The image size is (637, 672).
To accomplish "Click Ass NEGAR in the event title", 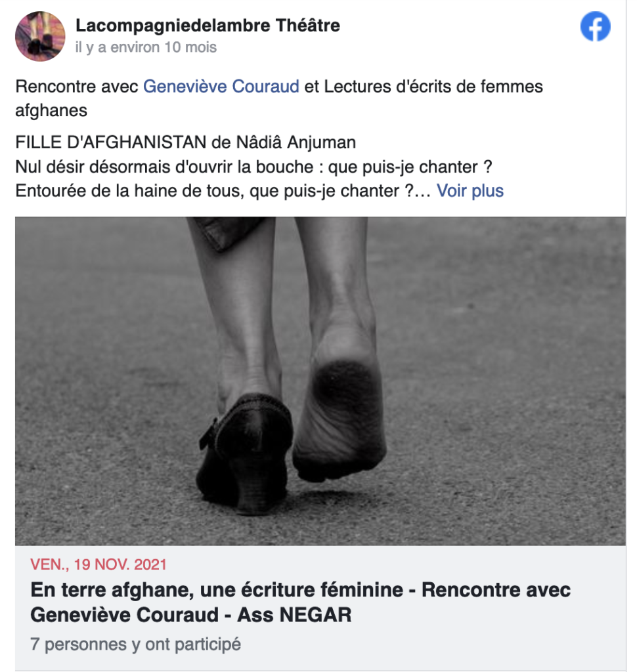I will coord(294,615).
